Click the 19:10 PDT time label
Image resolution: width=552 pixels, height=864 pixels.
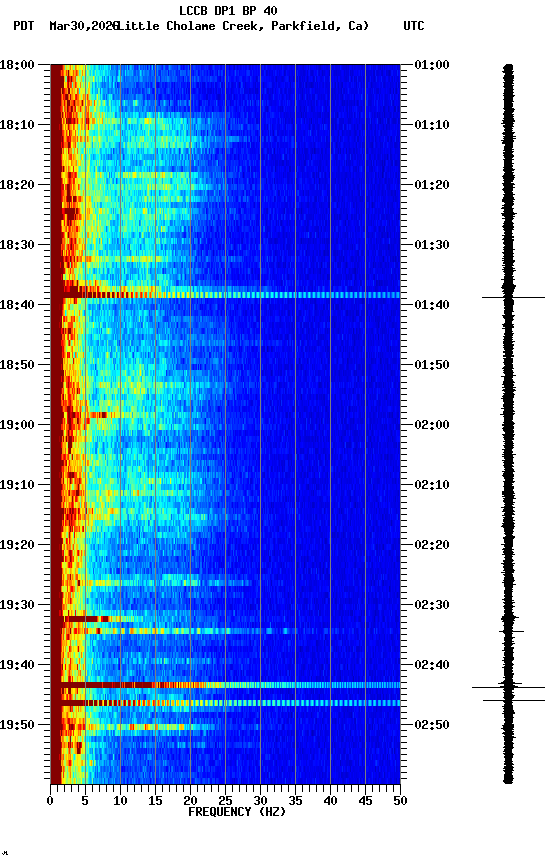[17, 485]
